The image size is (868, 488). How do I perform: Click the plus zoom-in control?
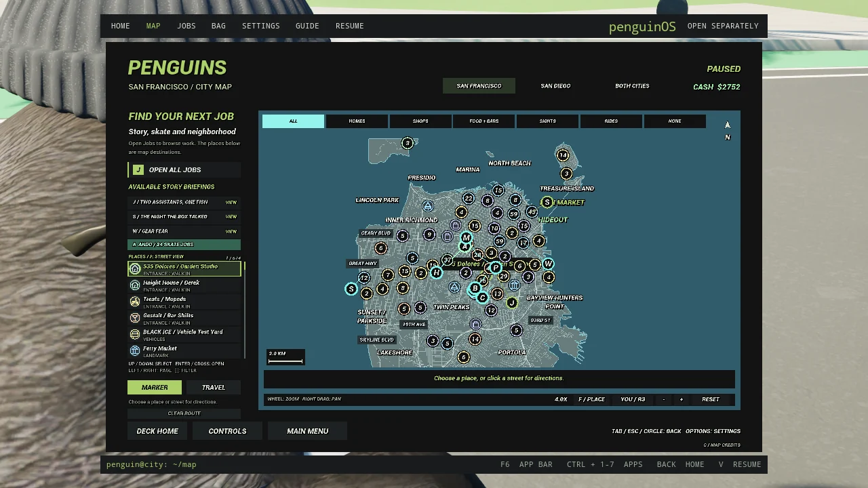pos(682,399)
